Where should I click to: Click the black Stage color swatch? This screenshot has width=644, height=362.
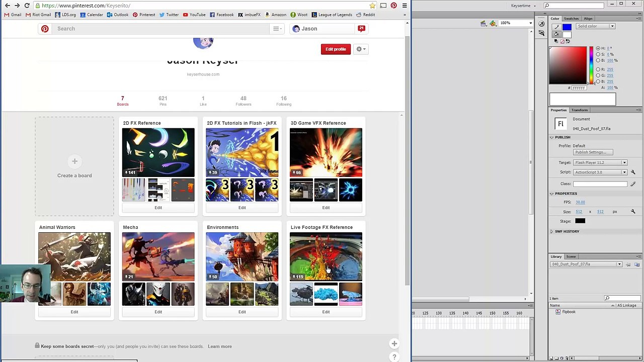tap(580, 221)
